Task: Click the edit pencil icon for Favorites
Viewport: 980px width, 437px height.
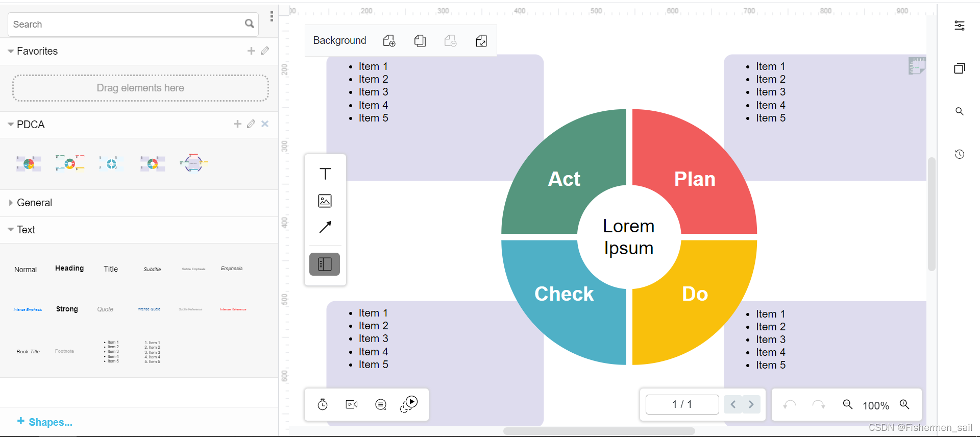Action: (x=265, y=51)
